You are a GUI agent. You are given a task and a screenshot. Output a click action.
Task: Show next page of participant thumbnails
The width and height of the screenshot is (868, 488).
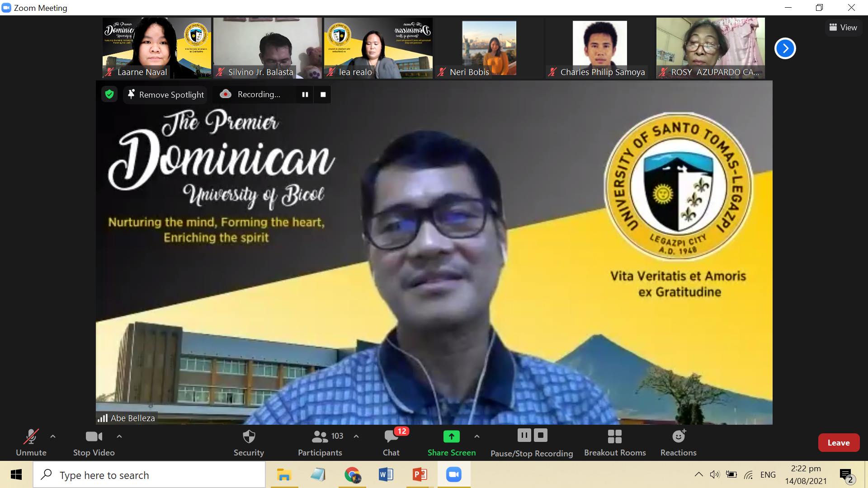(785, 48)
